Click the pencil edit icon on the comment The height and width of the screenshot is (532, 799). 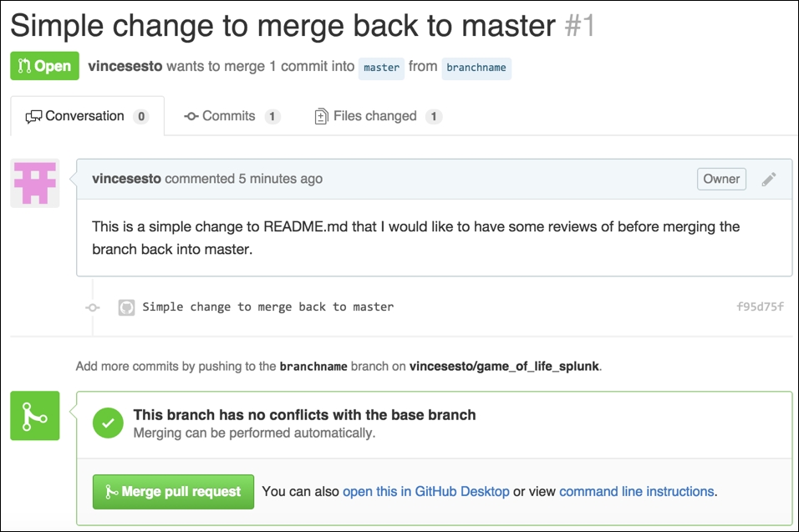pos(770,179)
